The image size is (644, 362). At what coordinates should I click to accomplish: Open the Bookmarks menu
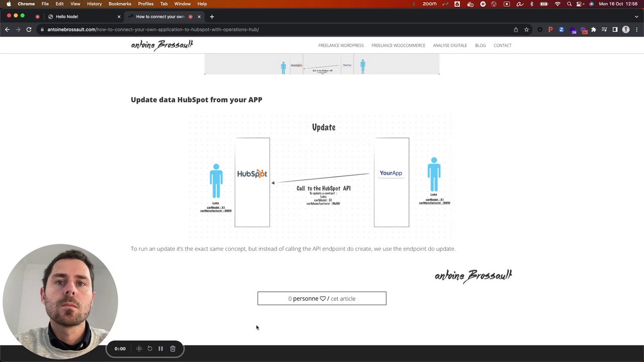click(x=120, y=4)
